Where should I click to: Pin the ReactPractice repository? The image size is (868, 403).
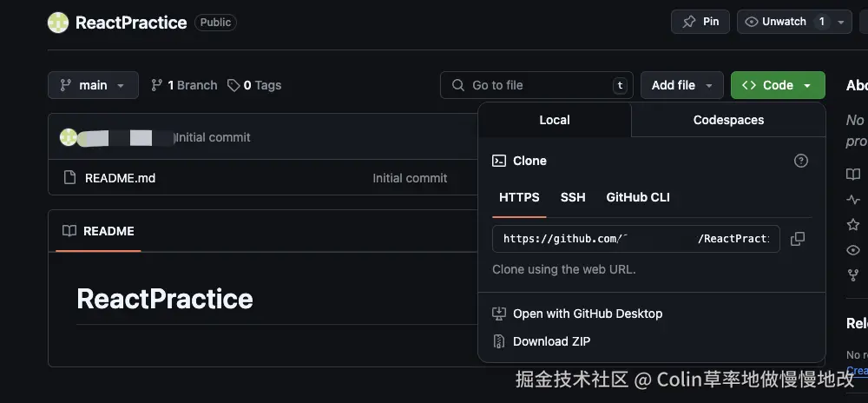pyautogui.click(x=700, y=22)
